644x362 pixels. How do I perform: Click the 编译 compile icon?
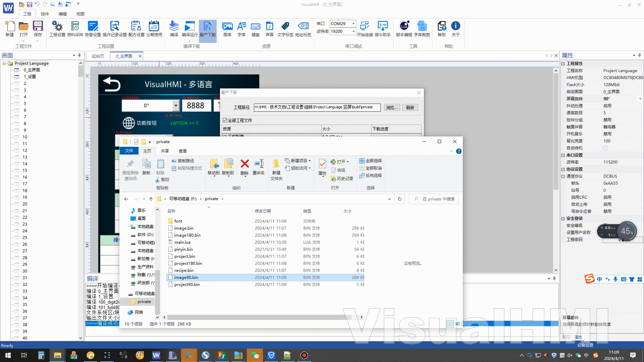point(174,27)
